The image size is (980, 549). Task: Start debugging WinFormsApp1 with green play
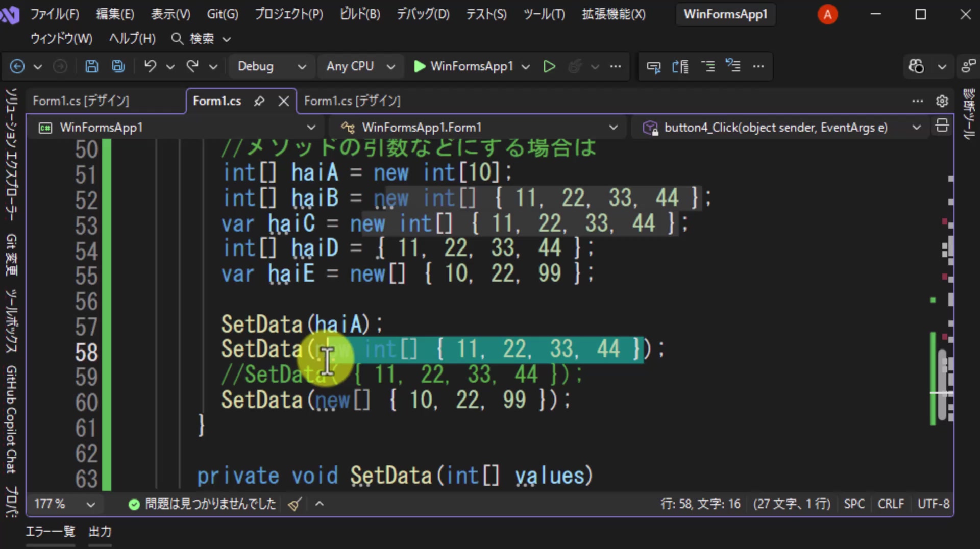419,66
